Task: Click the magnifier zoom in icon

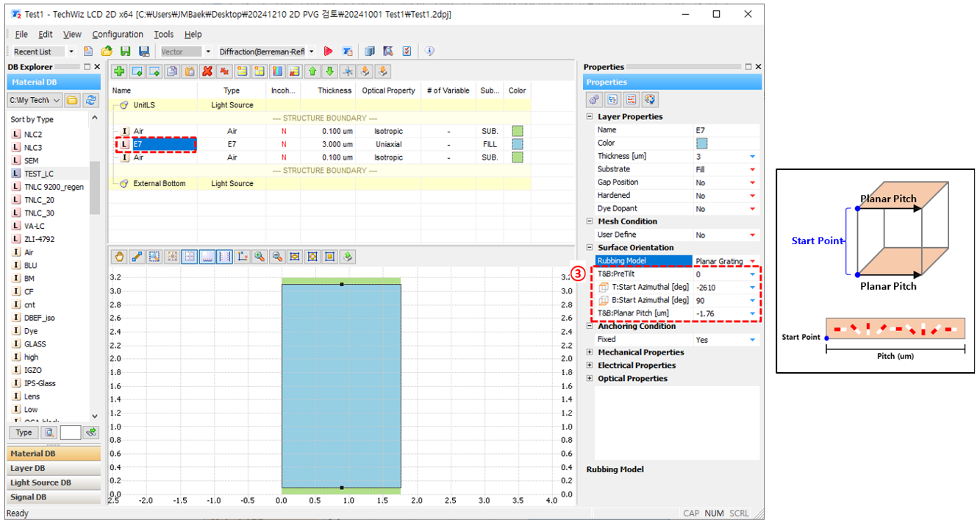Action: [260, 257]
